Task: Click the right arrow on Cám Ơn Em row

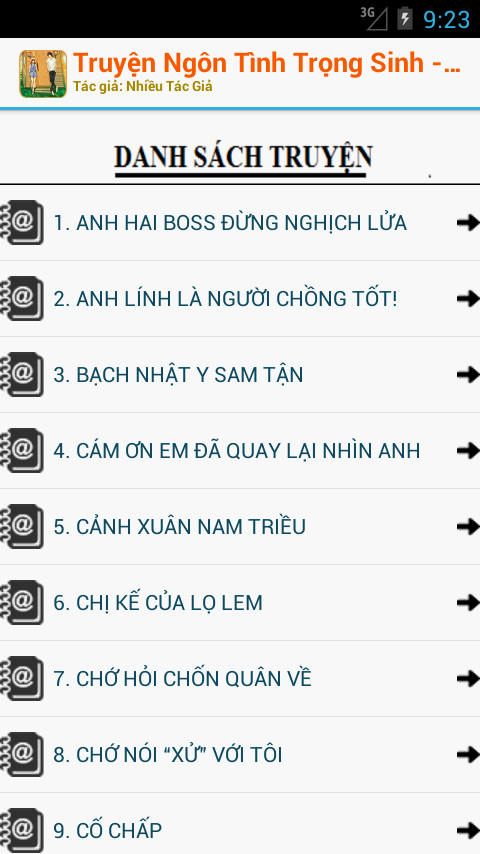Action: pos(468,450)
